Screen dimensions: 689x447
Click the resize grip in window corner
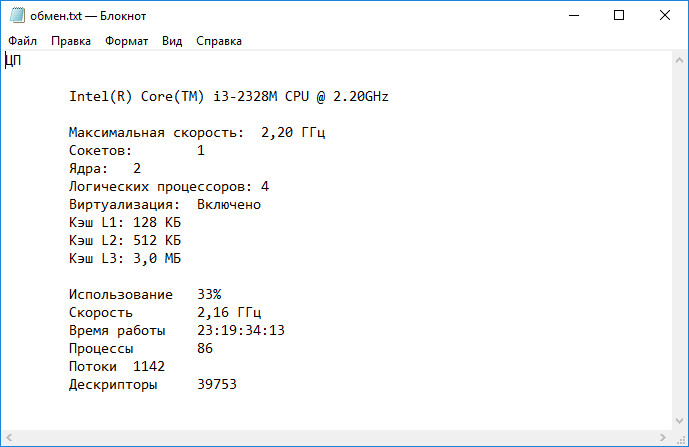click(680, 438)
